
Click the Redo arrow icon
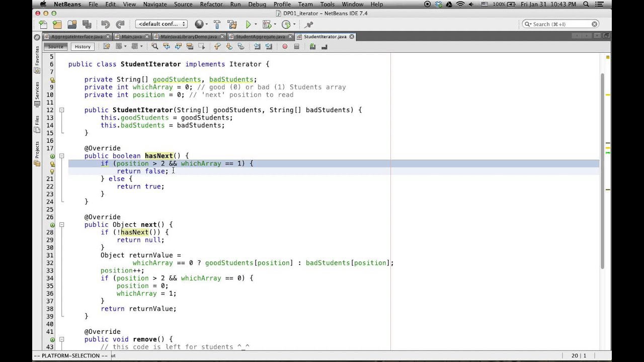(120, 24)
